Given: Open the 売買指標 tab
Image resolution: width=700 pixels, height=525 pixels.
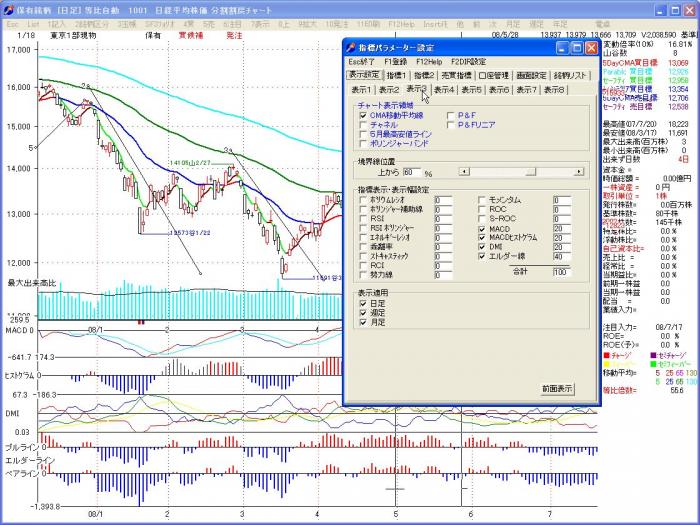Looking at the screenshot, I should (456, 75).
